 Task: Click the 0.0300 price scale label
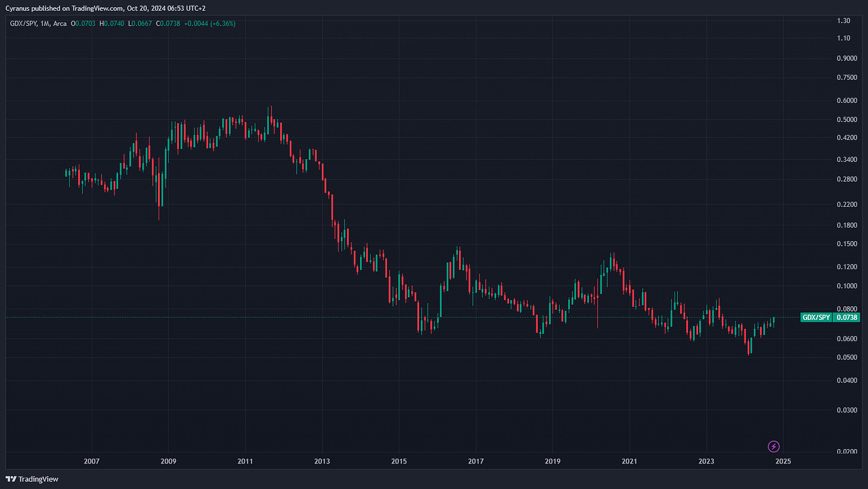click(847, 410)
